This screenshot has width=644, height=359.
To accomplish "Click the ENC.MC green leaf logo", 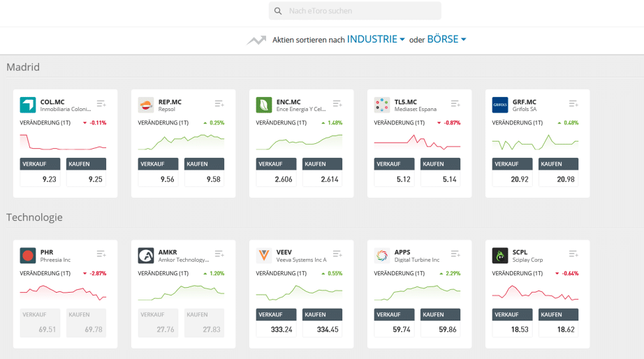I will (264, 105).
